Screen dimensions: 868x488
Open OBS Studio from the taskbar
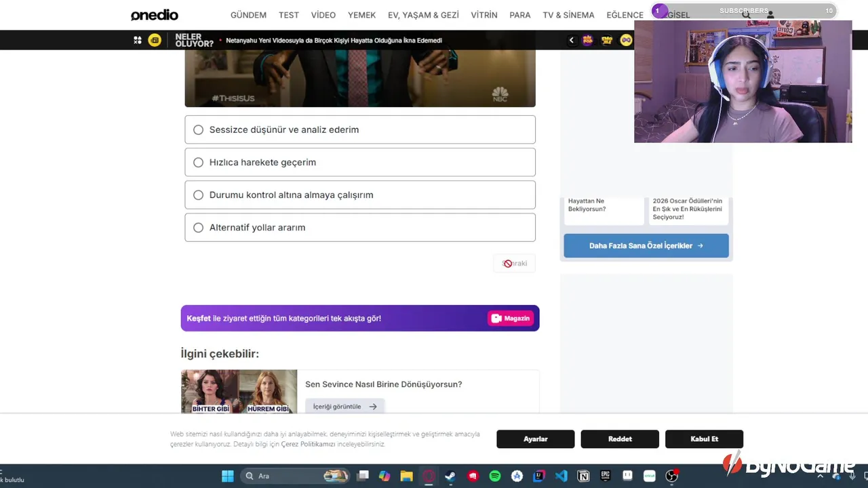[x=672, y=476]
